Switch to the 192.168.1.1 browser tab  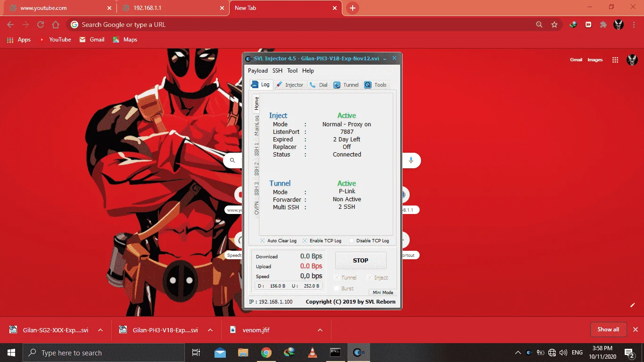172,8
